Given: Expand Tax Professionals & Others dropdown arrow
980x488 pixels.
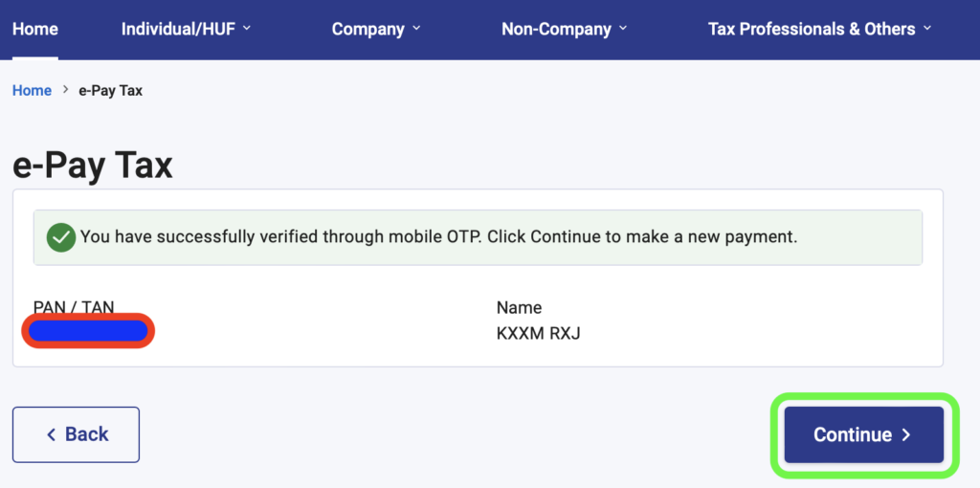Looking at the screenshot, I should pyautogui.click(x=926, y=28).
